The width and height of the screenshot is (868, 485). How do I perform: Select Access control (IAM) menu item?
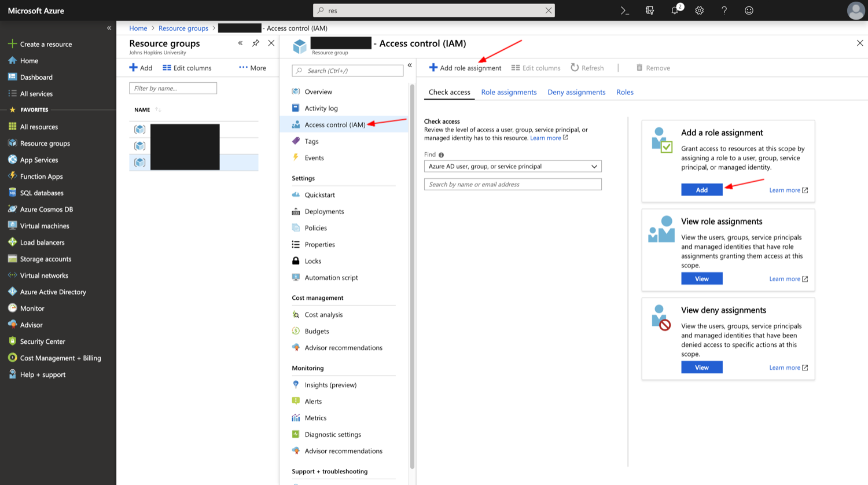click(x=344, y=124)
